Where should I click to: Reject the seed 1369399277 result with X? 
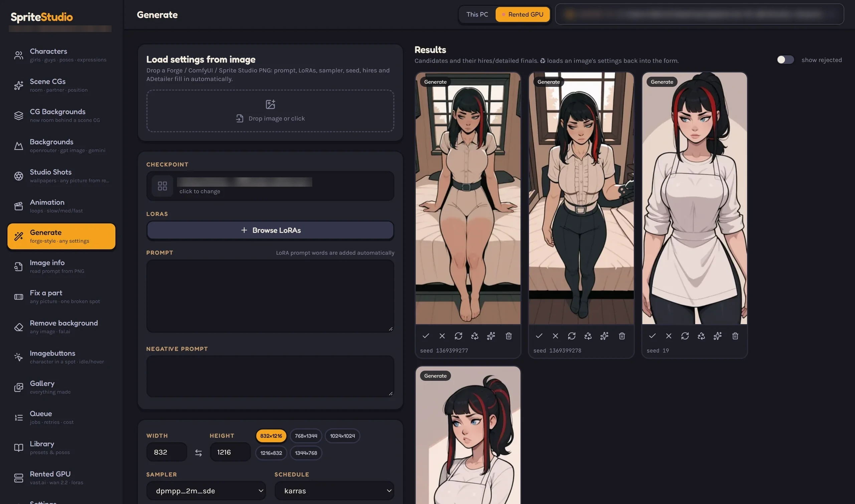442,336
